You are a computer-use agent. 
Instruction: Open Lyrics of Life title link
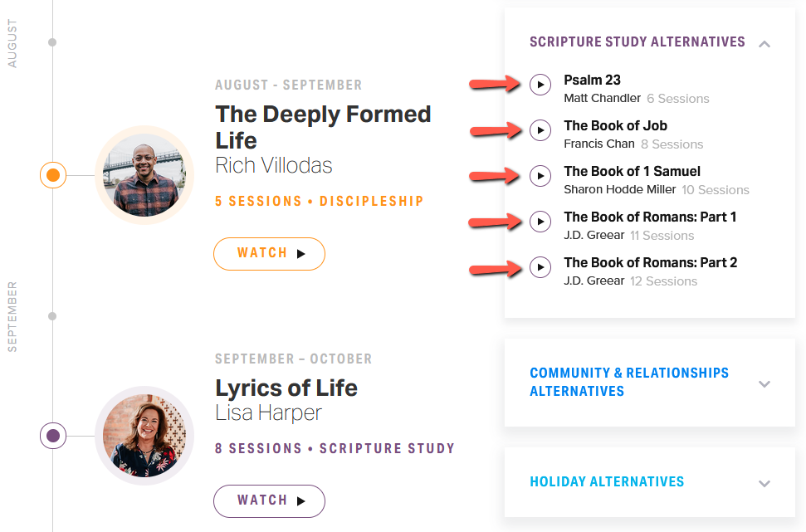point(286,388)
